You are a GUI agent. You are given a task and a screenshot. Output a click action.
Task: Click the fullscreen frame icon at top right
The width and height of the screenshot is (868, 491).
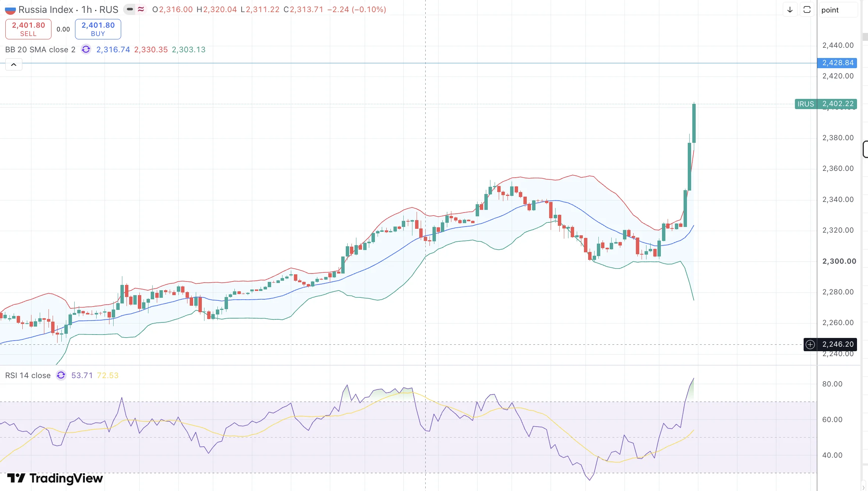coord(807,10)
